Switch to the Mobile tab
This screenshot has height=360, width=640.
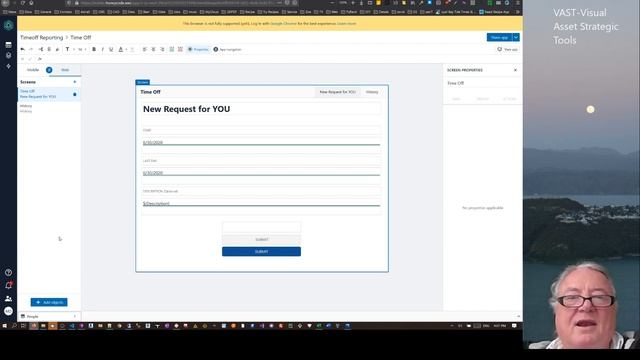[x=33, y=70]
